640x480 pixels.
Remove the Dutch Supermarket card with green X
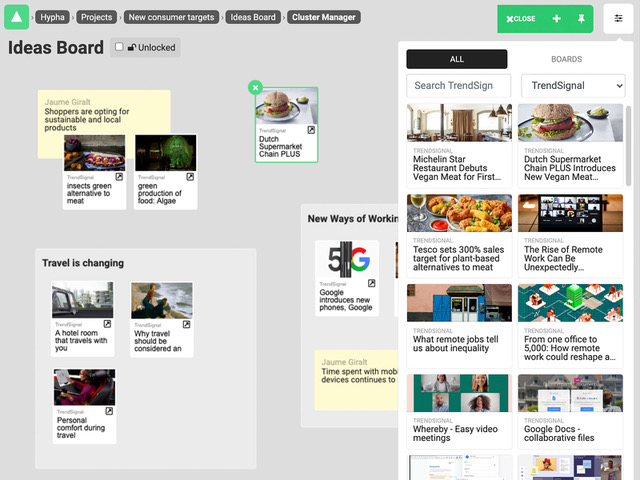coord(256,87)
